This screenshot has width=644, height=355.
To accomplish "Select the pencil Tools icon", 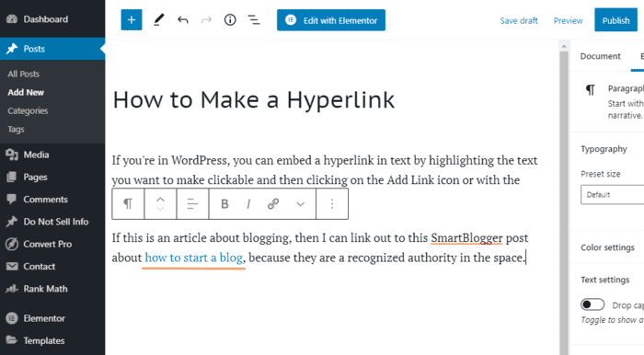I will point(158,19).
